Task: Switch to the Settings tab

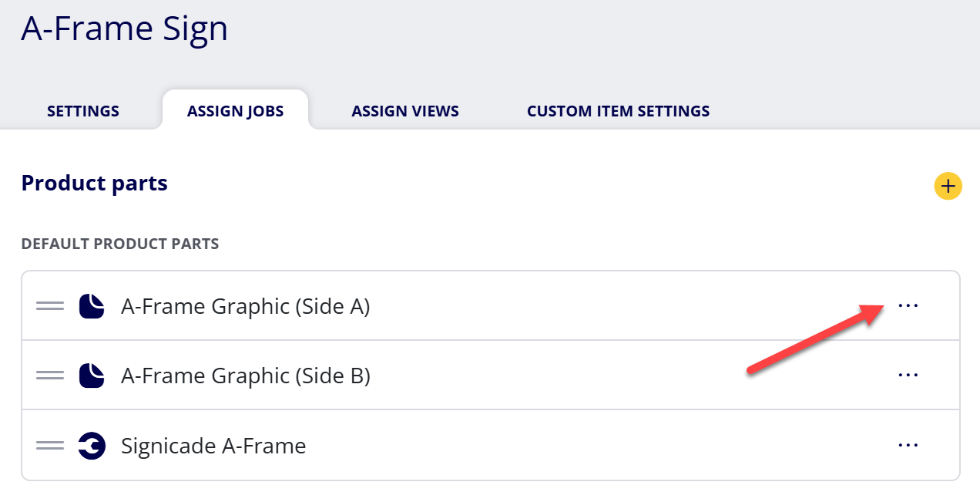Action: [83, 111]
